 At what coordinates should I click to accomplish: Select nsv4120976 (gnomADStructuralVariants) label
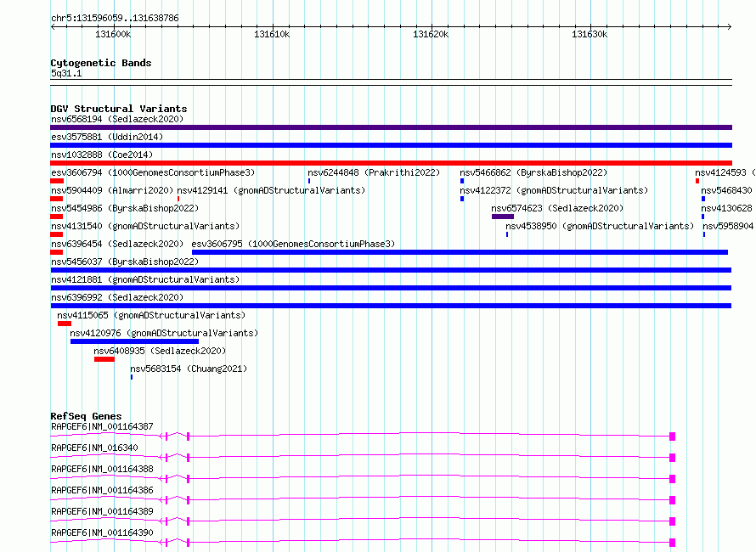coord(164,333)
